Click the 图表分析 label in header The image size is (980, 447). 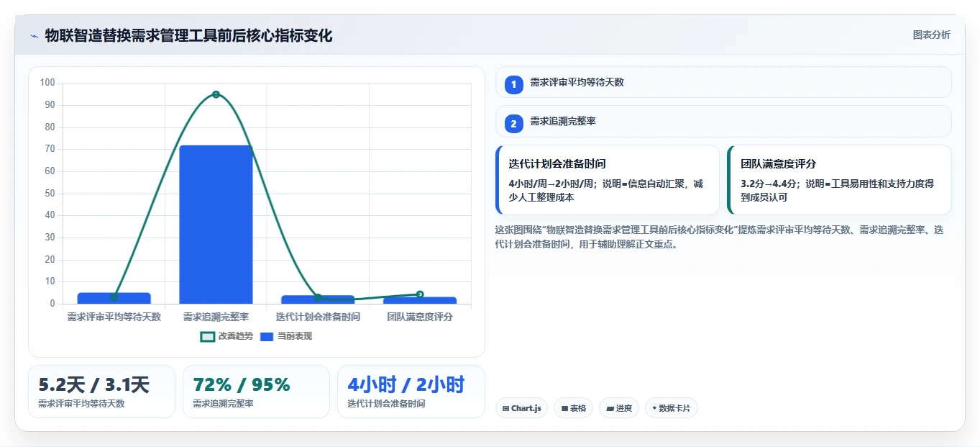931,35
